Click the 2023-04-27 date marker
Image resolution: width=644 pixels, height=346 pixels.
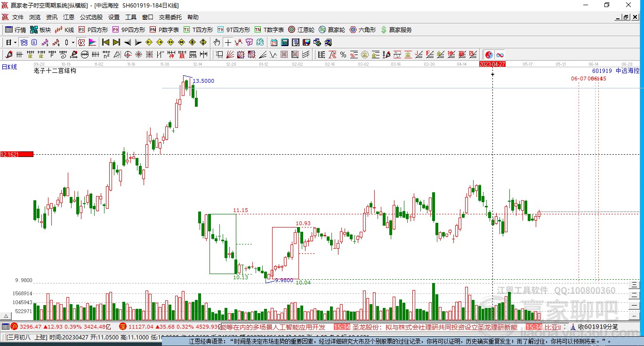click(492, 64)
